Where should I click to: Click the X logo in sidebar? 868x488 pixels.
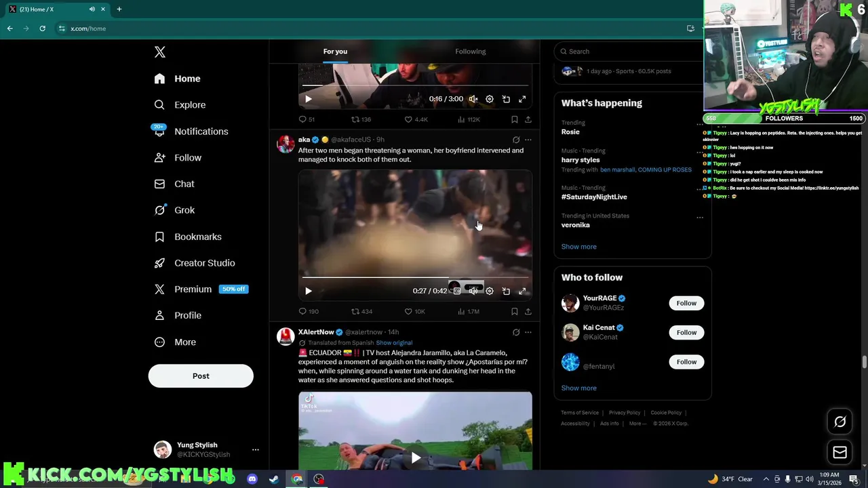click(x=159, y=52)
